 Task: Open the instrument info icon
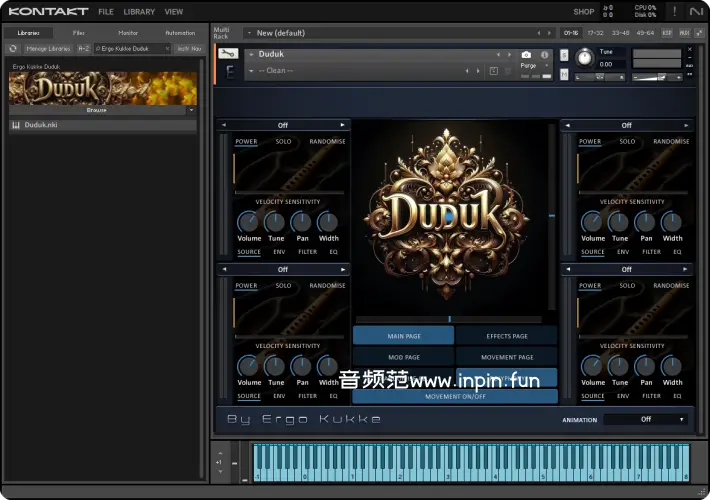pyautogui.click(x=545, y=54)
